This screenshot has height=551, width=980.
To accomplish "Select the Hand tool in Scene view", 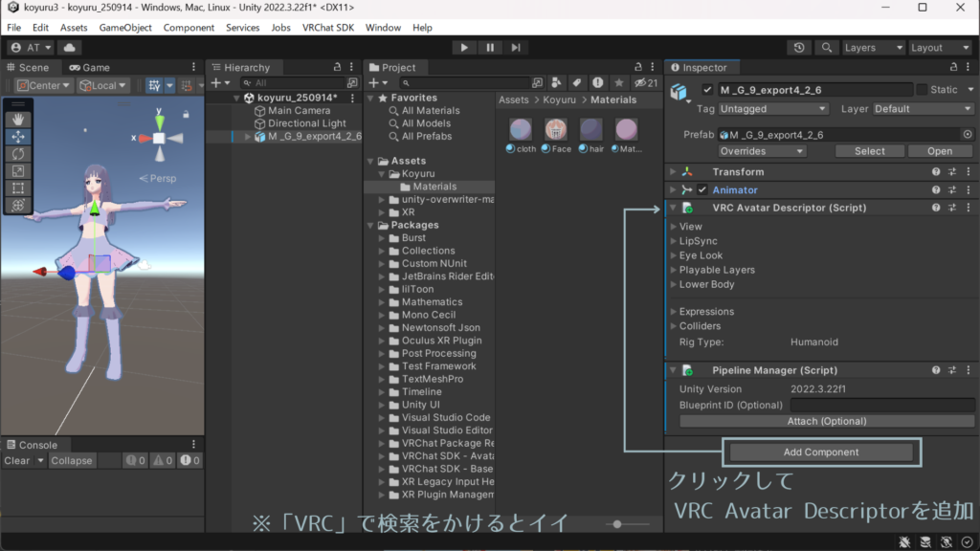I will (18, 120).
